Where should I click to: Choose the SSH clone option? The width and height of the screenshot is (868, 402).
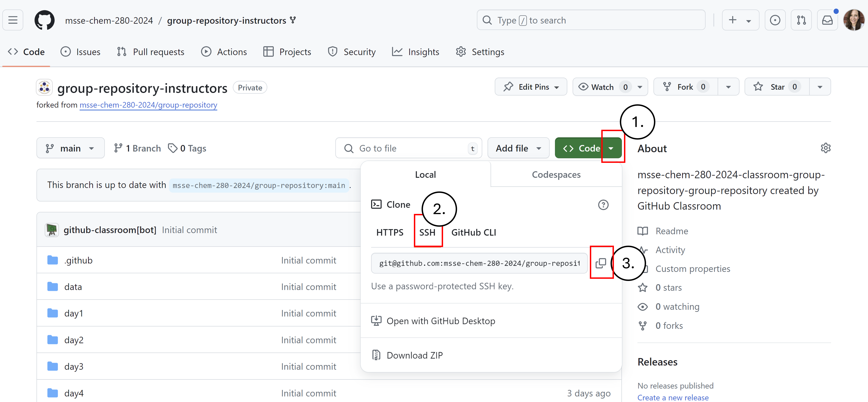[x=427, y=232]
